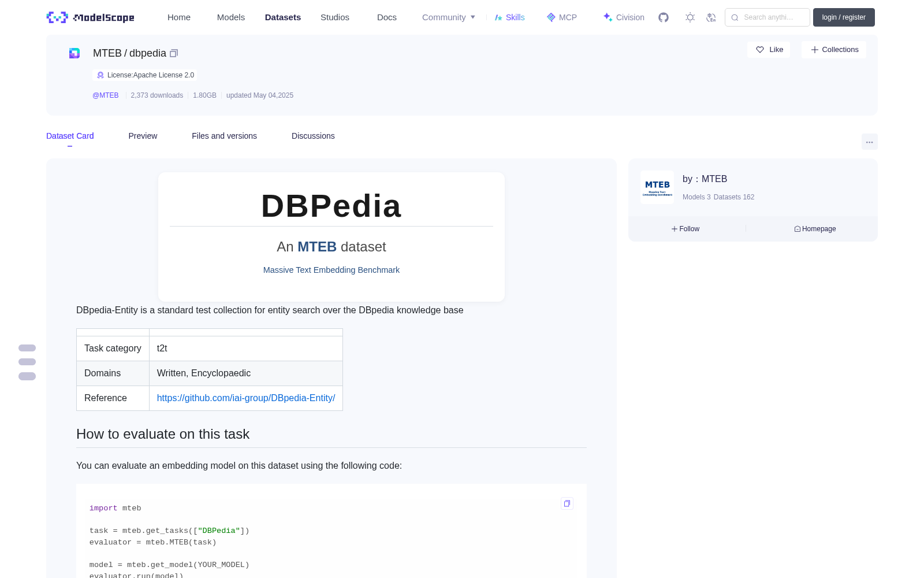Click the search anything input field
Screen dimensions: 924x578
point(767,17)
